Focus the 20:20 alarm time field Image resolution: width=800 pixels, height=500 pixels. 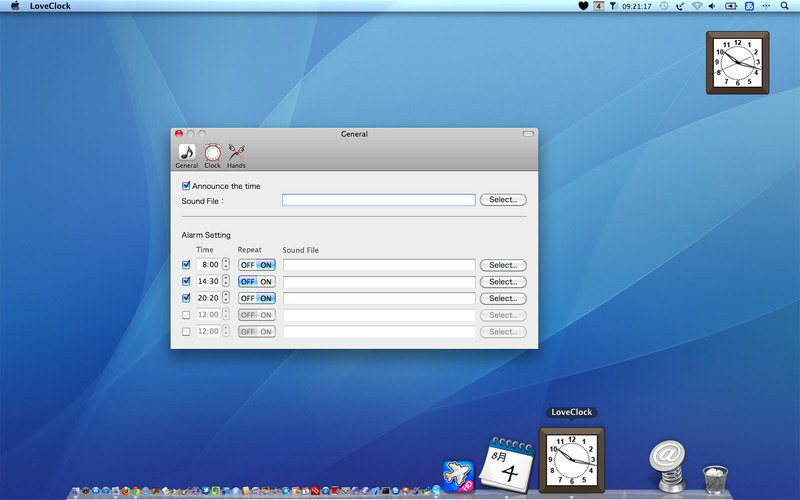209,297
